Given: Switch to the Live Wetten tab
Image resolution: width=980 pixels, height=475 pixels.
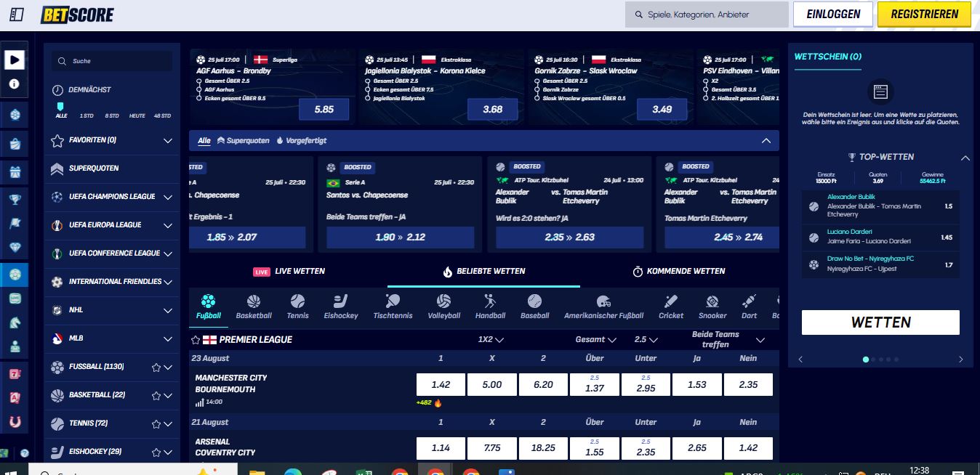Looking at the screenshot, I should click(x=289, y=271).
